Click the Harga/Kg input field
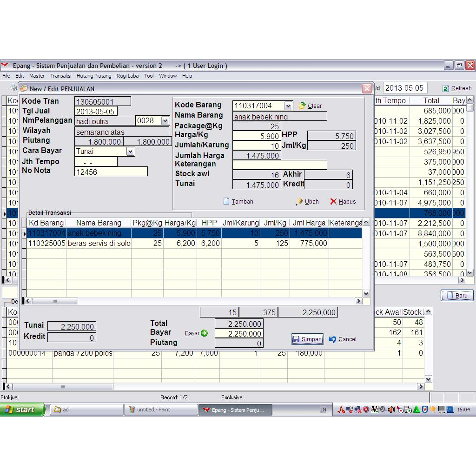Viewport: 476px width, 476px height. tap(257, 136)
